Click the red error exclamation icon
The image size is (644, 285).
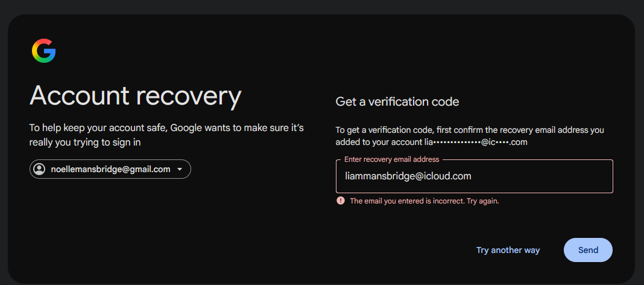tap(341, 200)
